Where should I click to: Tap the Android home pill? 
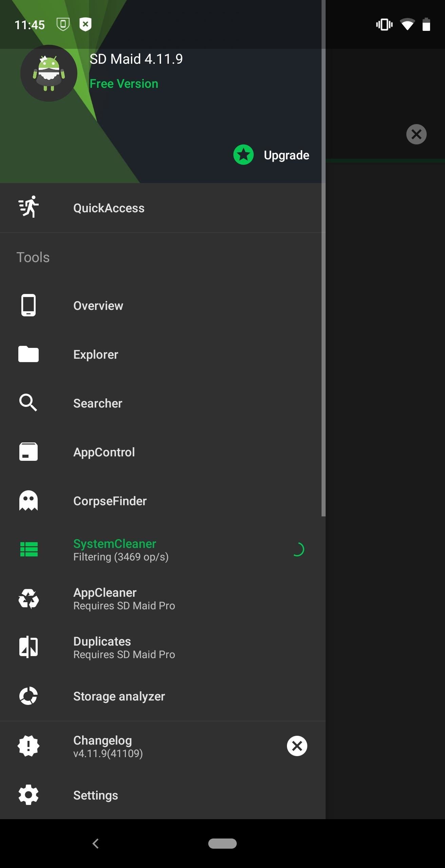pyautogui.click(x=222, y=844)
